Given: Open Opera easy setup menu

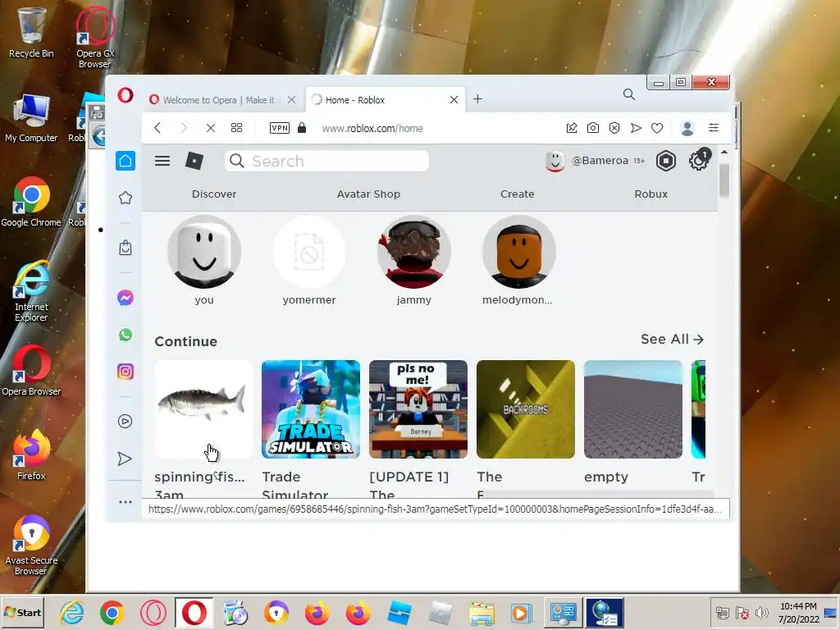Looking at the screenshot, I should (x=714, y=127).
